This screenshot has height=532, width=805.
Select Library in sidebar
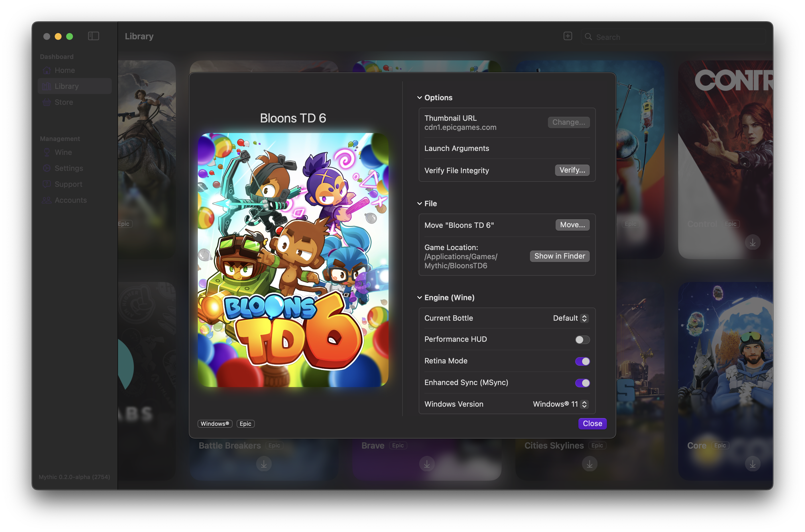75,86
